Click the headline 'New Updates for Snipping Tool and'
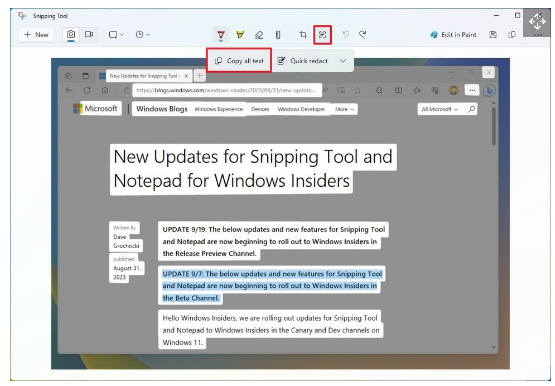Image resolution: width=555 pixels, height=386 pixels. click(253, 156)
